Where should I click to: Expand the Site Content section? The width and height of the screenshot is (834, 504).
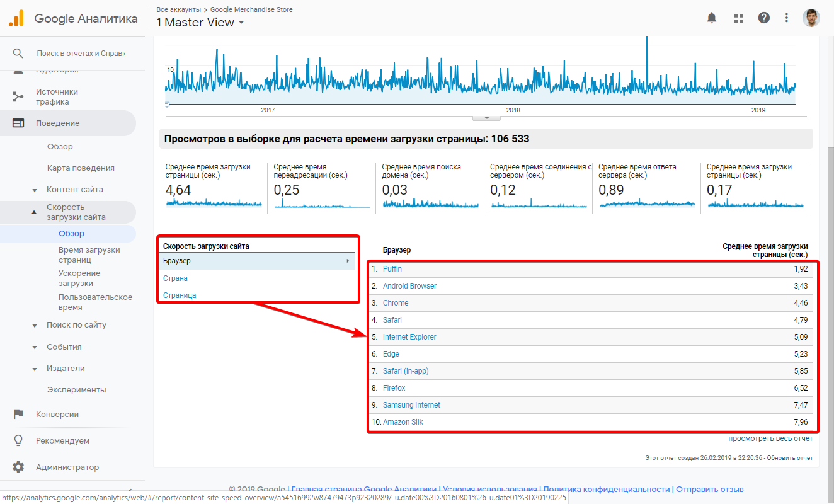click(x=74, y=190)
